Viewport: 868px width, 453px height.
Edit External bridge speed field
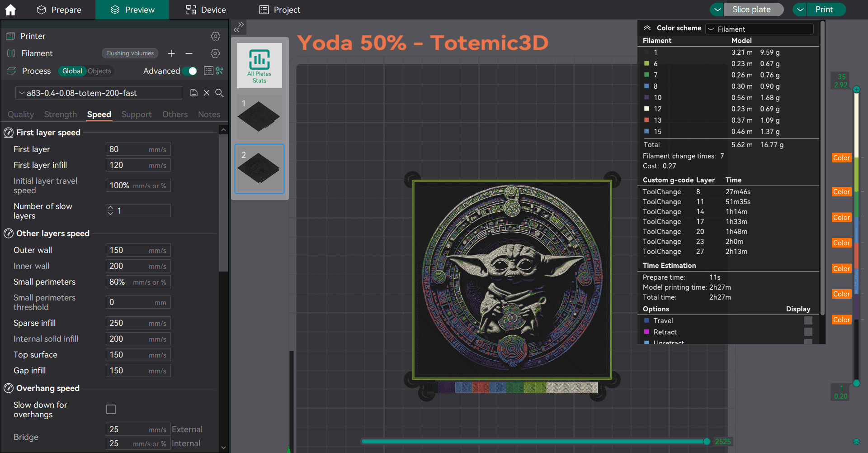pyautogui.click(x=138, y=429)
